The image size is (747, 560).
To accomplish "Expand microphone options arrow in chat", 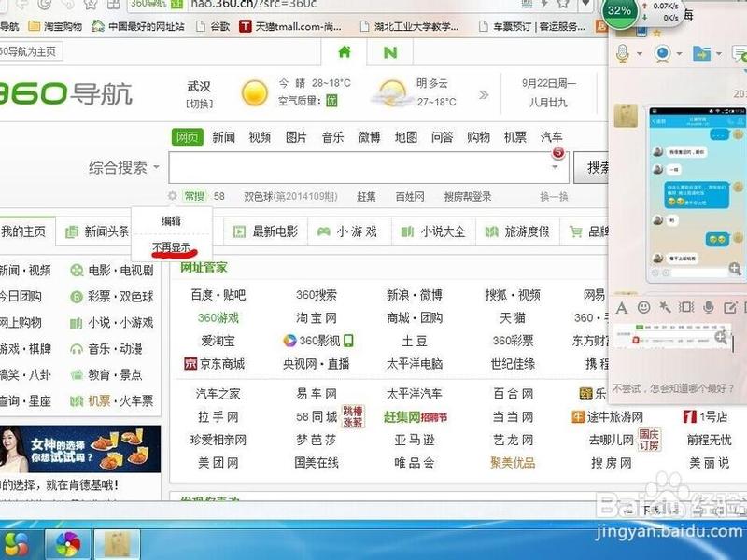I will tap(640, 53).
